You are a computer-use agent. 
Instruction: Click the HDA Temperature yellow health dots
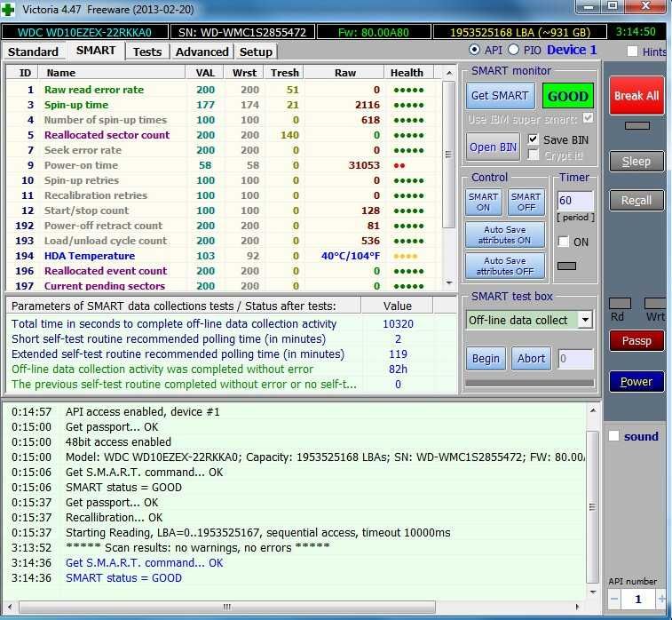[x=406, y=257]
